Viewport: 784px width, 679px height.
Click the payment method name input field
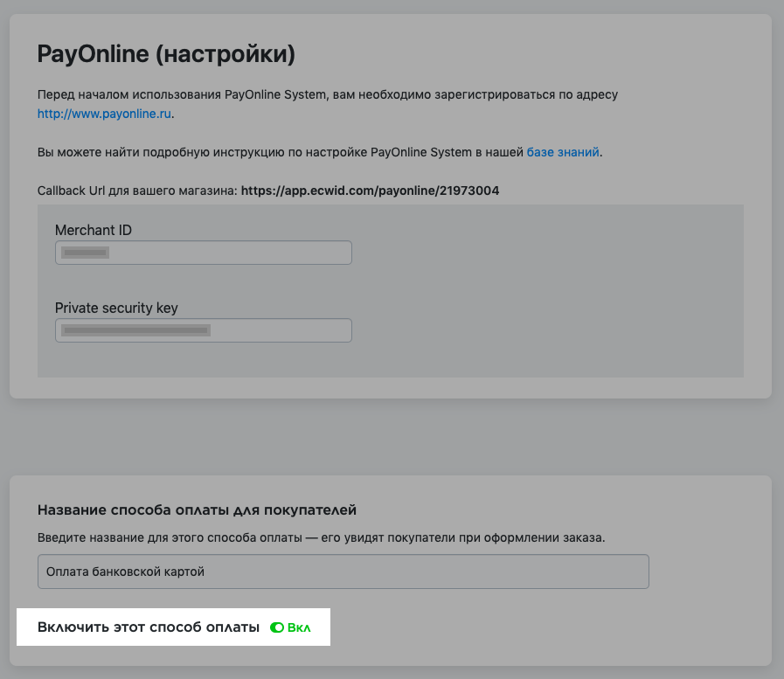pos(343,572)
